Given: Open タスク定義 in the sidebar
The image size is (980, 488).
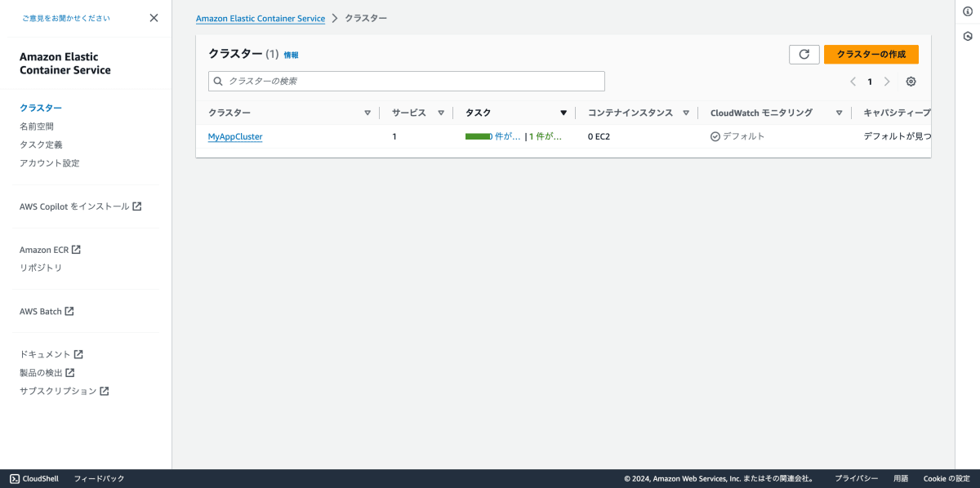Looking at the screenshot, I should [x=41, y=144].
